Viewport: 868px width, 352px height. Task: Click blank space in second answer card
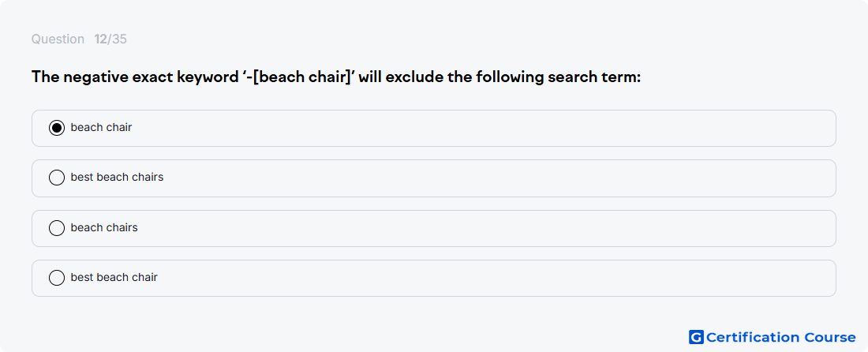click(473, 178)
